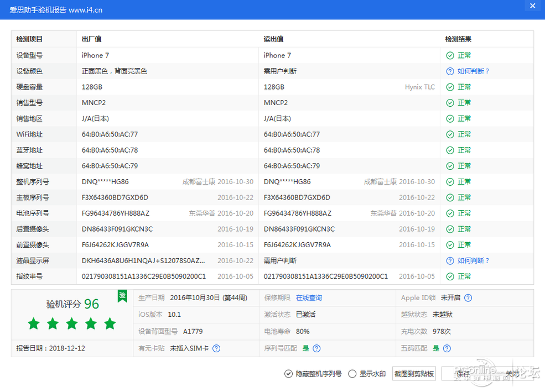Click the title 爱思助手验机报告 www.i4.cn

click(56, 10)
